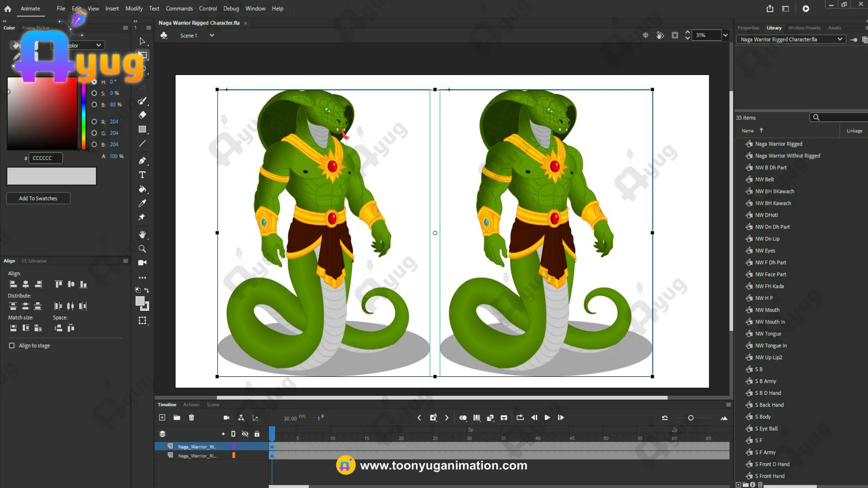Viewport: 868px width, 488px height.
Task: Click the timeline Play button
Action: tap(547, 418)
